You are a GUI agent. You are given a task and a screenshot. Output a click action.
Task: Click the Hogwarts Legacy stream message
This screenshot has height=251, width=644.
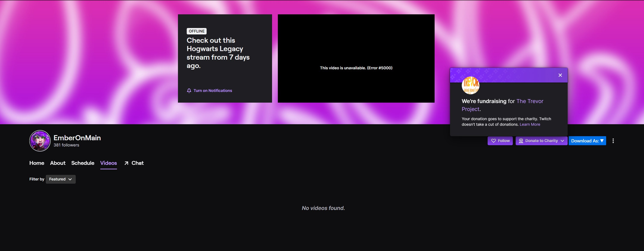(x=218, y=53)
